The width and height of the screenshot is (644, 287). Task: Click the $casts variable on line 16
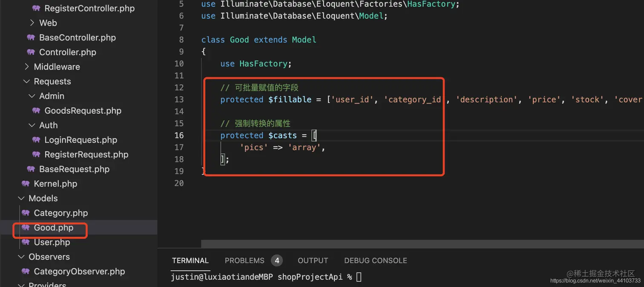(282, 135)
